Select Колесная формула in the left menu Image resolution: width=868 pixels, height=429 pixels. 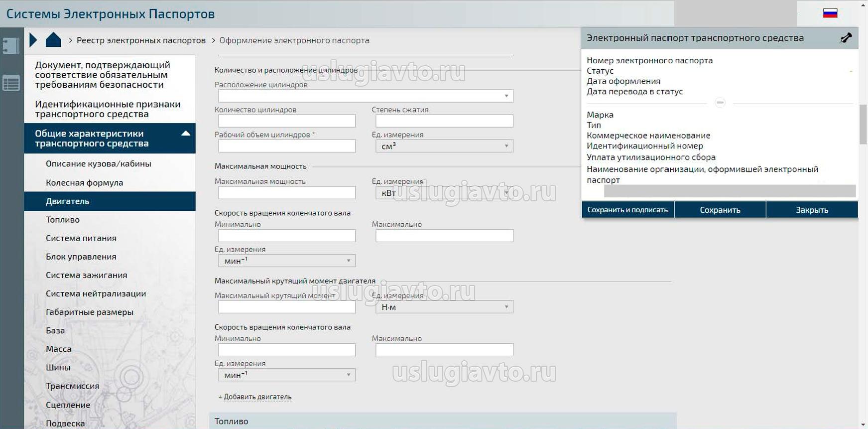84,183
